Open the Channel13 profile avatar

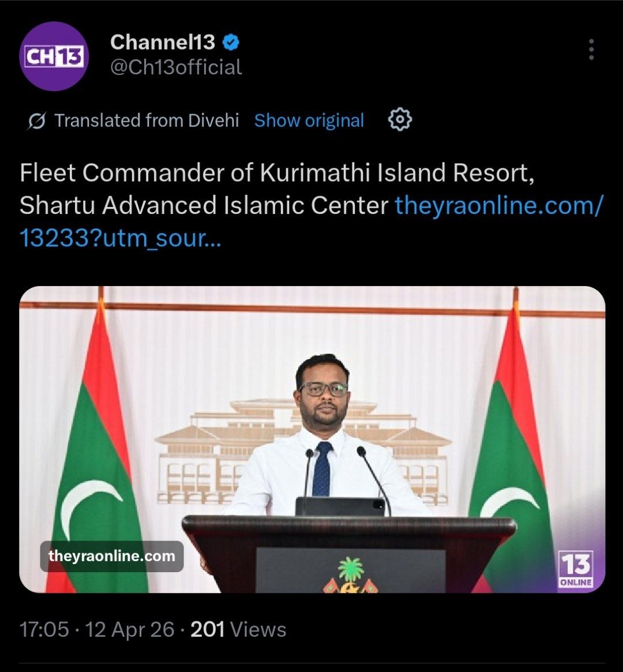(x=54, y=57)
